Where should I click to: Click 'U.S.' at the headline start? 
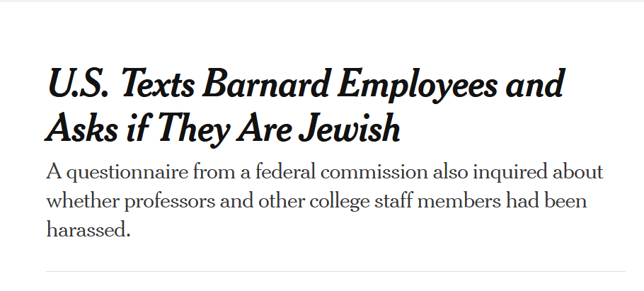(78, 84)
